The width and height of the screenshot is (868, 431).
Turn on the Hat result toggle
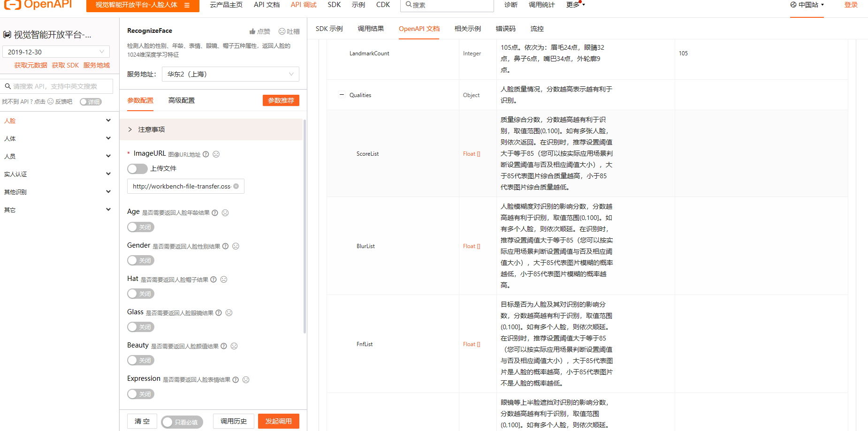click(141, 294)
